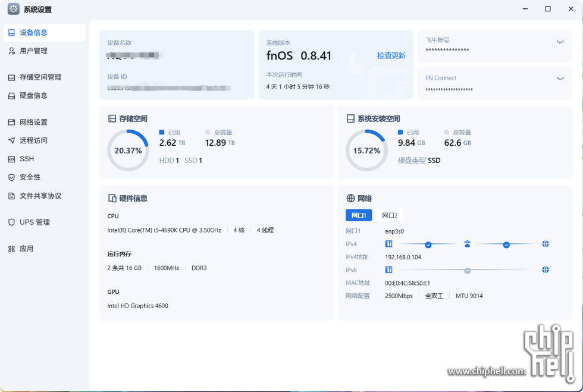The image size is (583, 392).
Task: Click the IP address 192.168.0.104
Action: pos(403,258)
